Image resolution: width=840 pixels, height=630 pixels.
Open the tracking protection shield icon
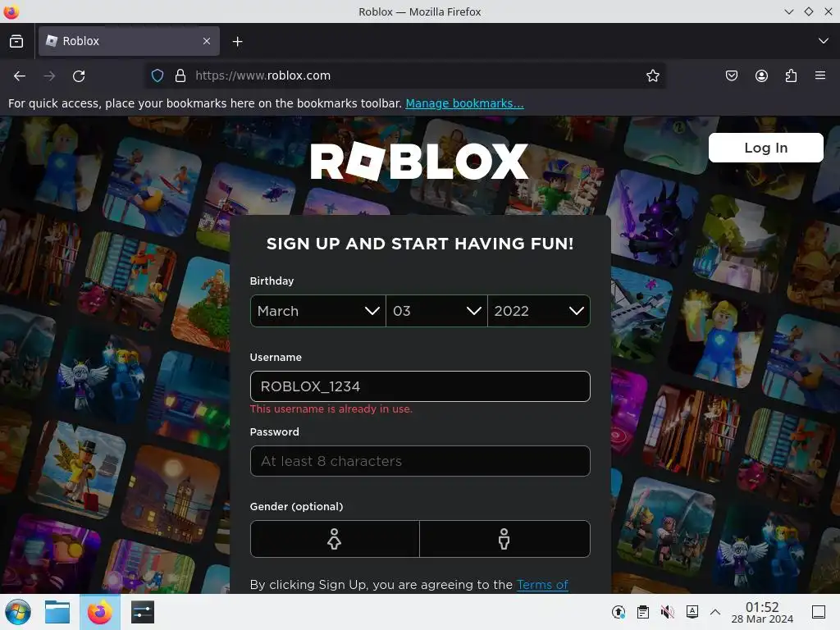(x=157, y=75)
